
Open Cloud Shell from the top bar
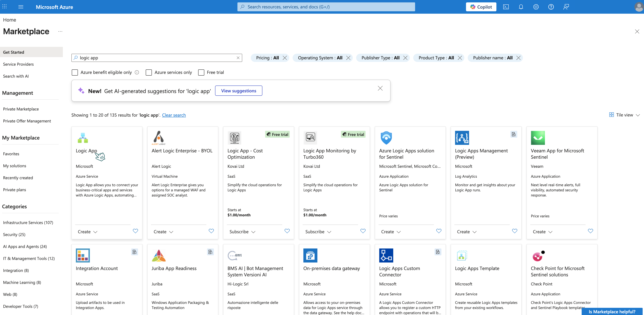(x=506, y=7)
